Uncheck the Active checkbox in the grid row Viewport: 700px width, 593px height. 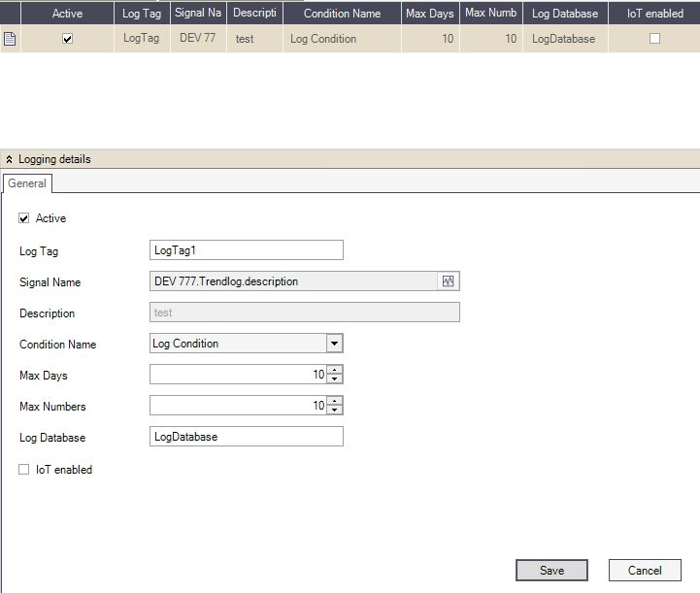67,39
